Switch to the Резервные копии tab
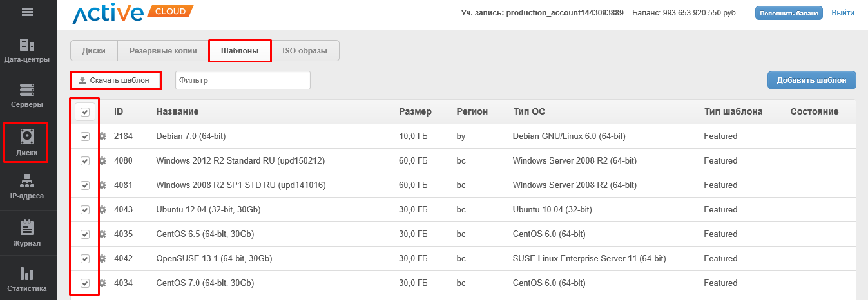The width and height of the screenshot is (868, 300). click(162, 51)
